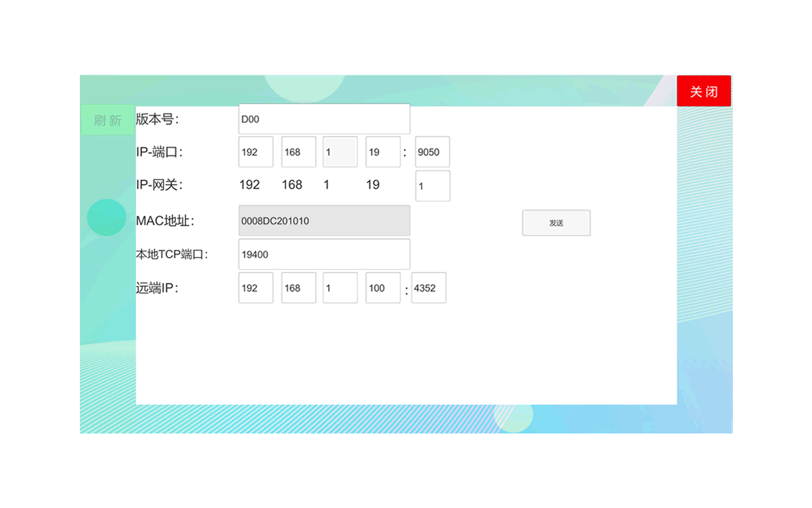Click the 本地TCP端口 label text
Viewport: 812px width, 508px height.
[x=171, y=255]
